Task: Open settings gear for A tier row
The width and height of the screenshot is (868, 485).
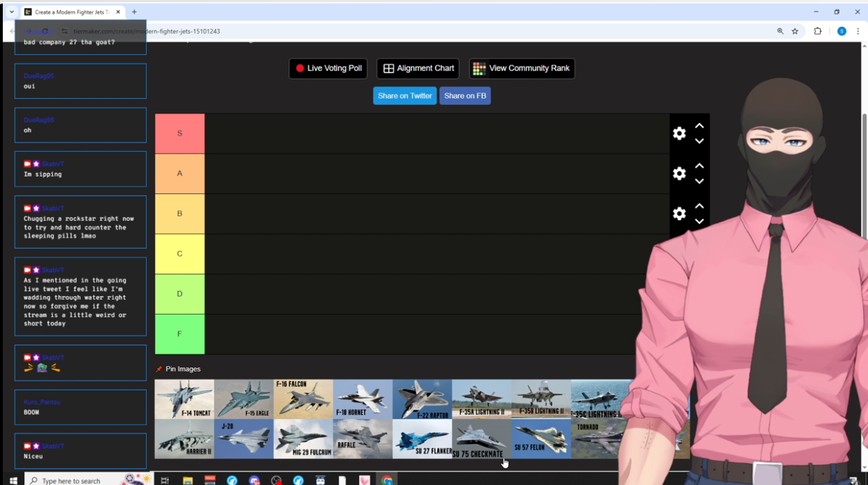Action: [679, 174]
